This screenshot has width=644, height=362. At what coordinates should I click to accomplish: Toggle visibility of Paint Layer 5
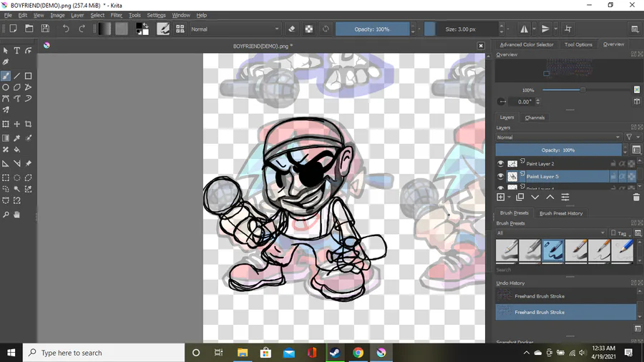(x=500, y=176)
